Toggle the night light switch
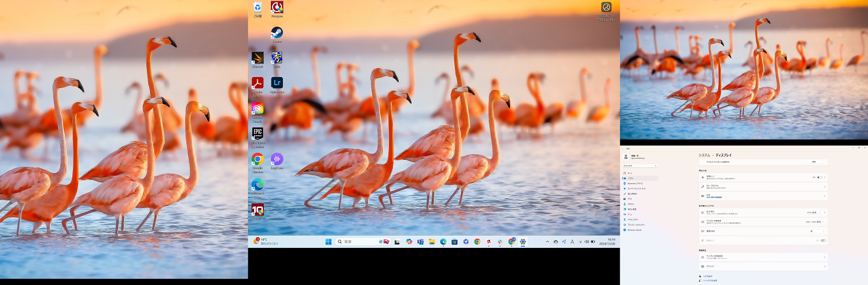Viewport: 868px width, 285px height. pos(819,177)
